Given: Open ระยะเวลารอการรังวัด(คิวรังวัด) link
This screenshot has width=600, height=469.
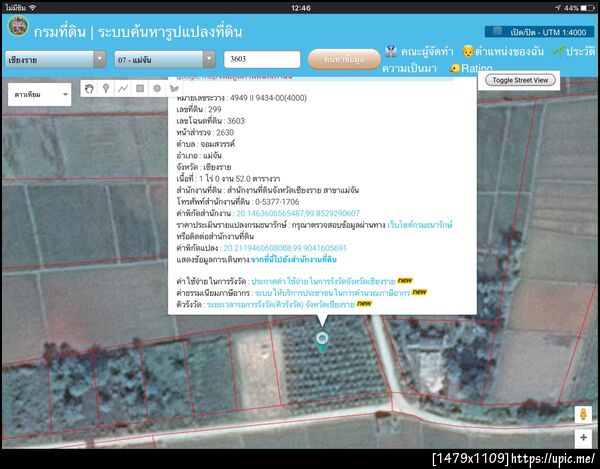Looking at the screenshot, I should pyautogui.click(x=280, y=305).
